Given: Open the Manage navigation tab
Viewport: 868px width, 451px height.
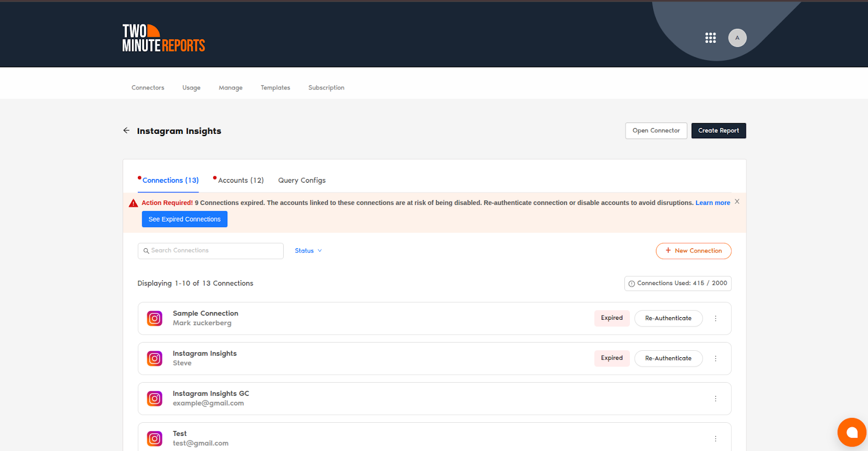Looking at the screenshot, I should pyautogui.click(x=231, y=88).
